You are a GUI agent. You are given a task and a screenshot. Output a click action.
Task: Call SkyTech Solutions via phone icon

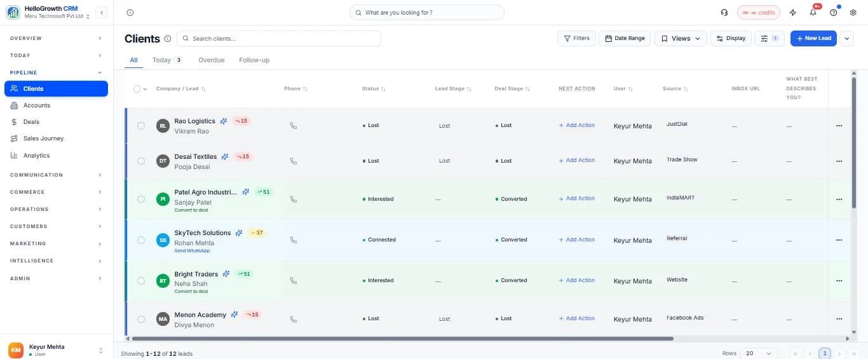pos(293,240)
